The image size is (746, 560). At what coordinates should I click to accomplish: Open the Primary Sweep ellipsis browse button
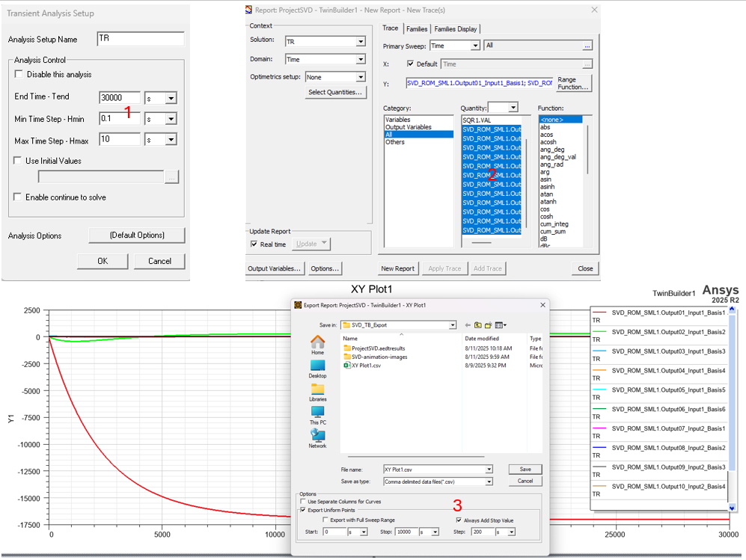point(587,46)
